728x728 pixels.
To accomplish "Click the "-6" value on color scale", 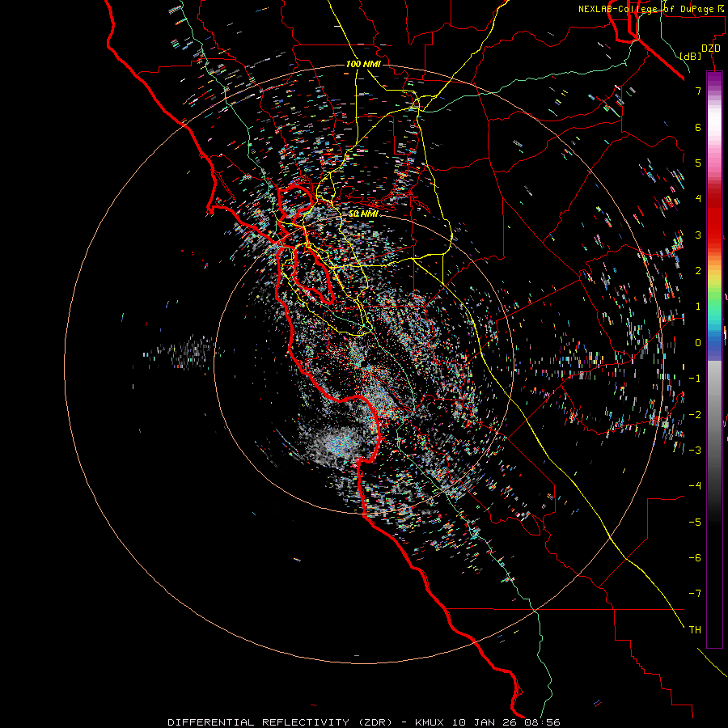I will coord(695,558).
